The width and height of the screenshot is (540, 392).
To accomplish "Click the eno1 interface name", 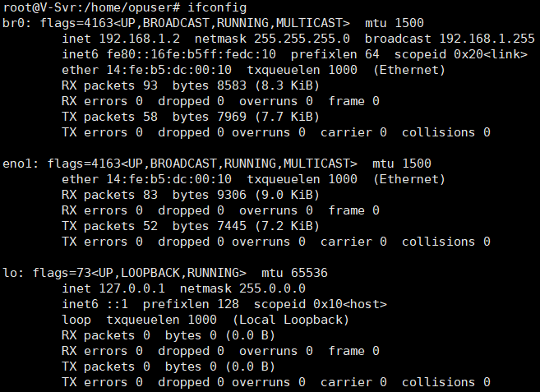I will (x=17, y=164).
